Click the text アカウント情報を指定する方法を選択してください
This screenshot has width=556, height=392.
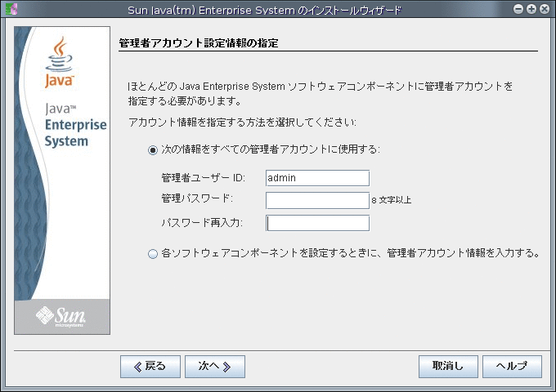click(x=242, y=122)
